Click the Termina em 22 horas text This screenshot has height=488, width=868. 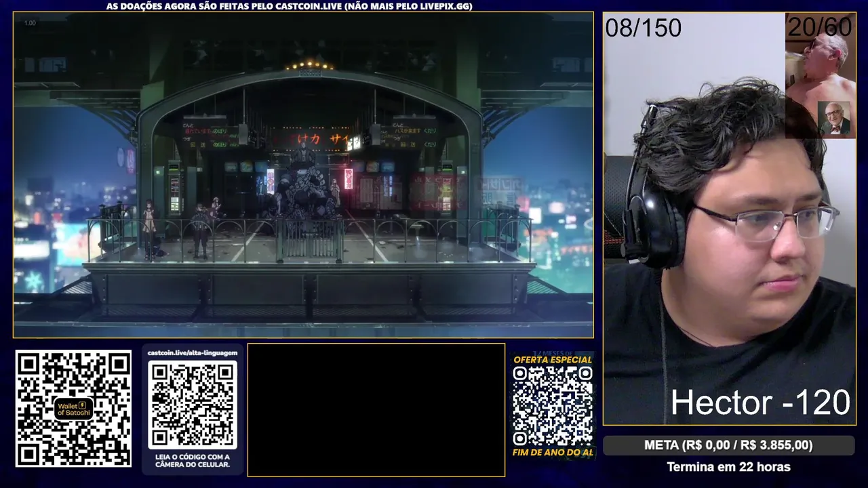[728, 467]
